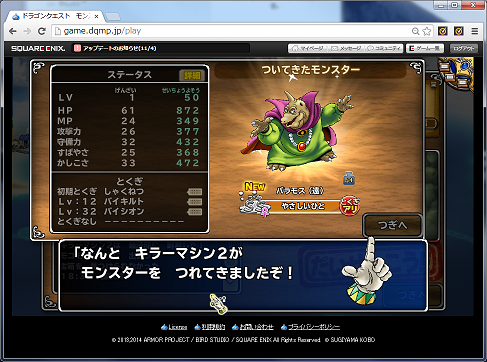Click the 守備力 stat label
This screenshot has width=487, height=362.
pos(69,142)
